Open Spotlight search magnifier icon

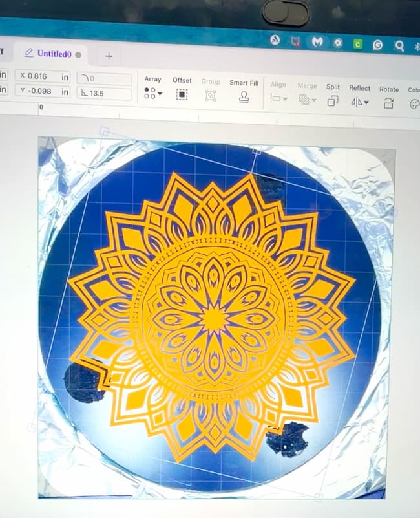pyautogui.click(x=399, y=46)
